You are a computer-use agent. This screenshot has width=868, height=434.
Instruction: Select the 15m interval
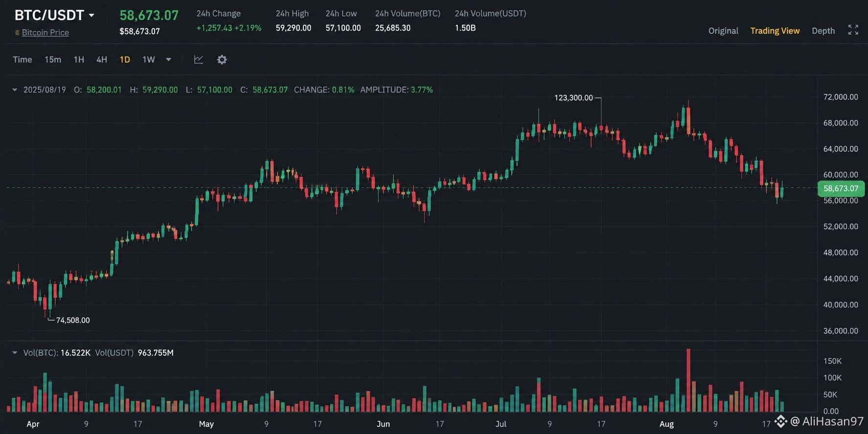pyautogui.click(x=53, y=60)
